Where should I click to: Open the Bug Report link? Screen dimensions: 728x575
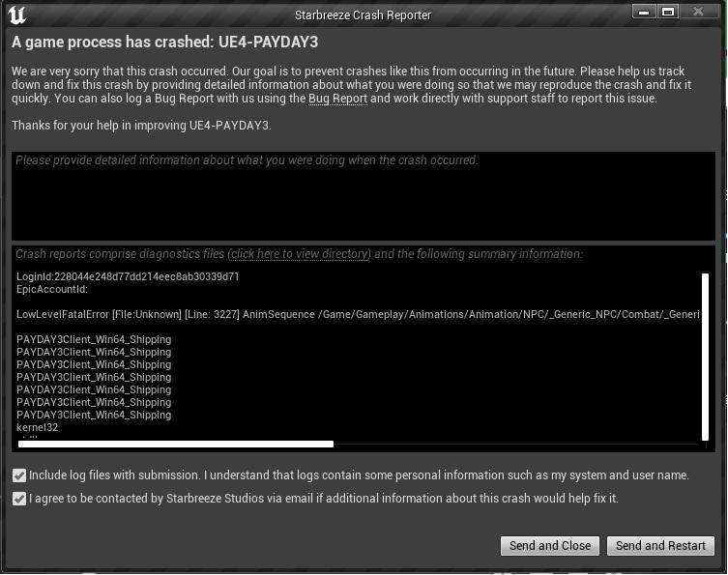click(337, 99)
